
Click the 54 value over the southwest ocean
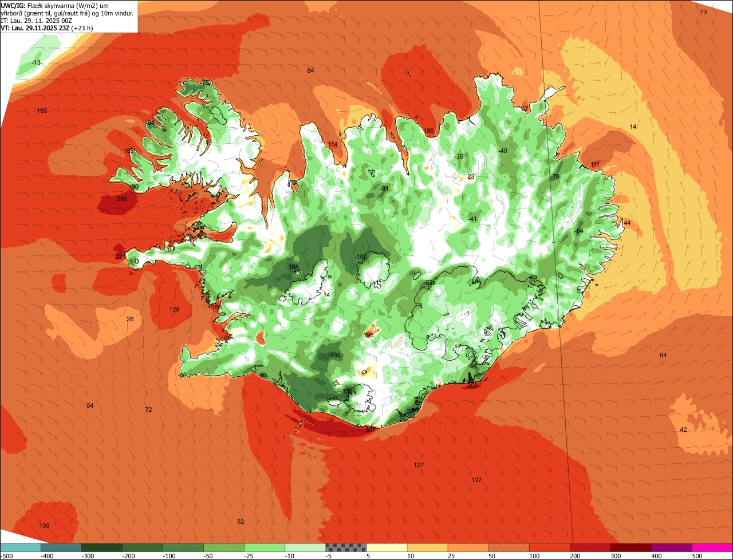90,405
